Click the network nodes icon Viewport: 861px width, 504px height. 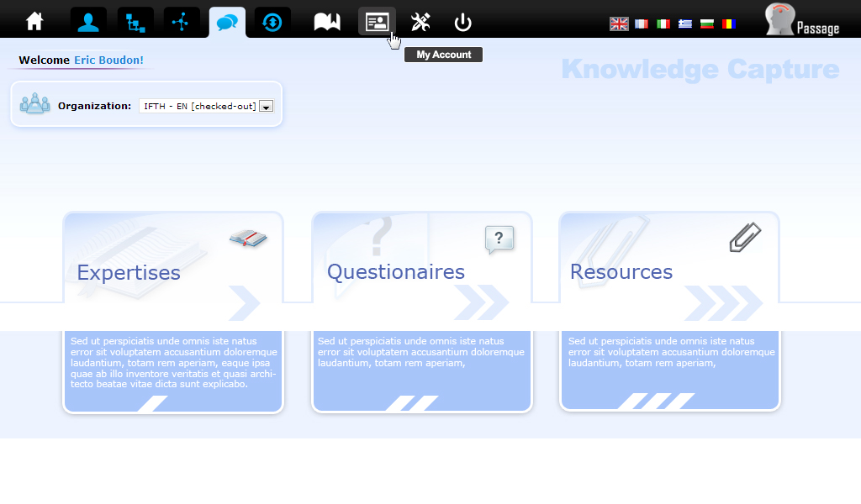(x=182, y=22)
